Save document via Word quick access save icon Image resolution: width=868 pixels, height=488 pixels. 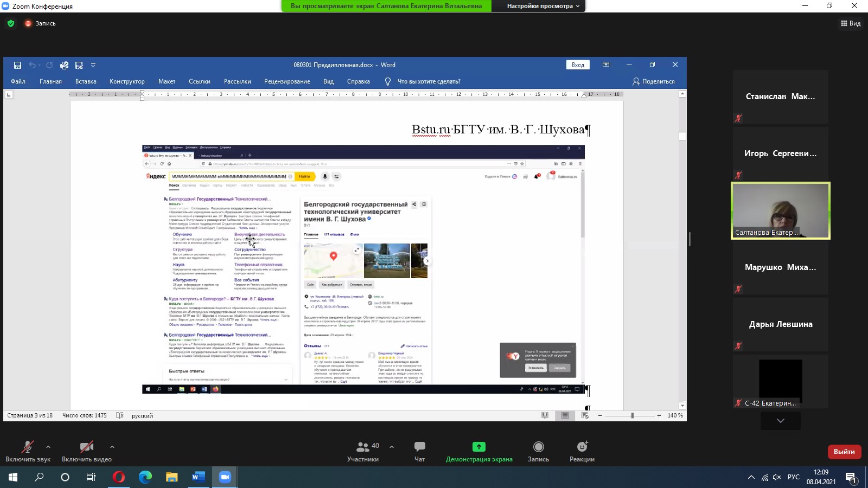coord(17,65)
